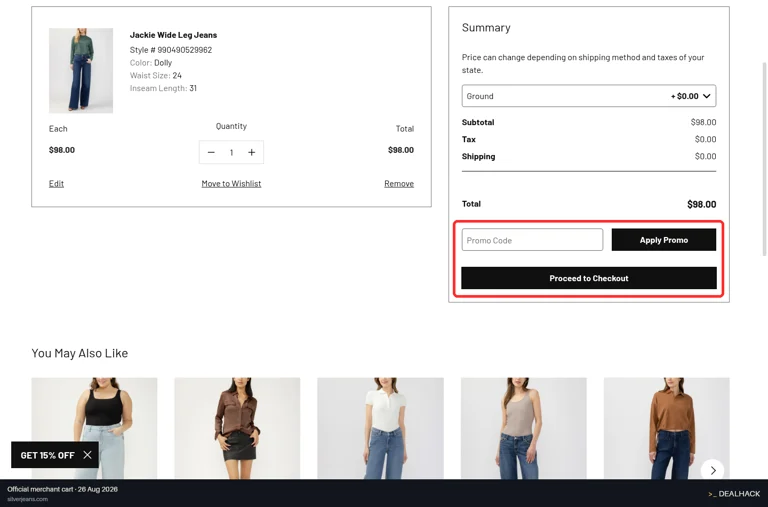The width and height of the screenshot is (768, 507).
Task: Increase quantity with the plus icon
Action: click(252, 152)
